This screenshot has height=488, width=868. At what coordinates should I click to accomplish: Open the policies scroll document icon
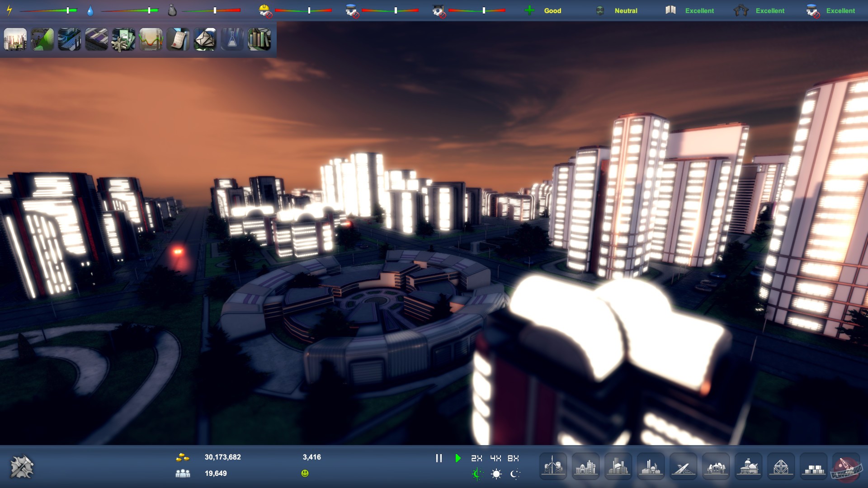coord(178,39)
